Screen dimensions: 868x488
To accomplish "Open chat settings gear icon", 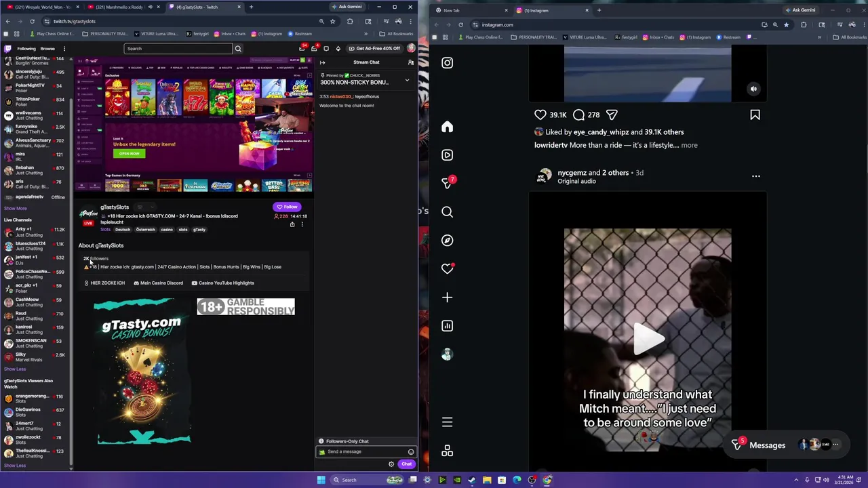I will (391, 464).
